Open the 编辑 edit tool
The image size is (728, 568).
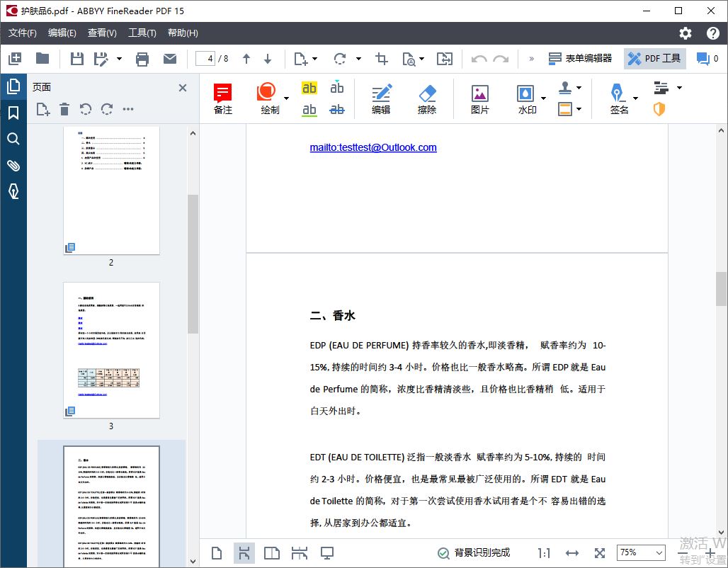click(381, 98)
